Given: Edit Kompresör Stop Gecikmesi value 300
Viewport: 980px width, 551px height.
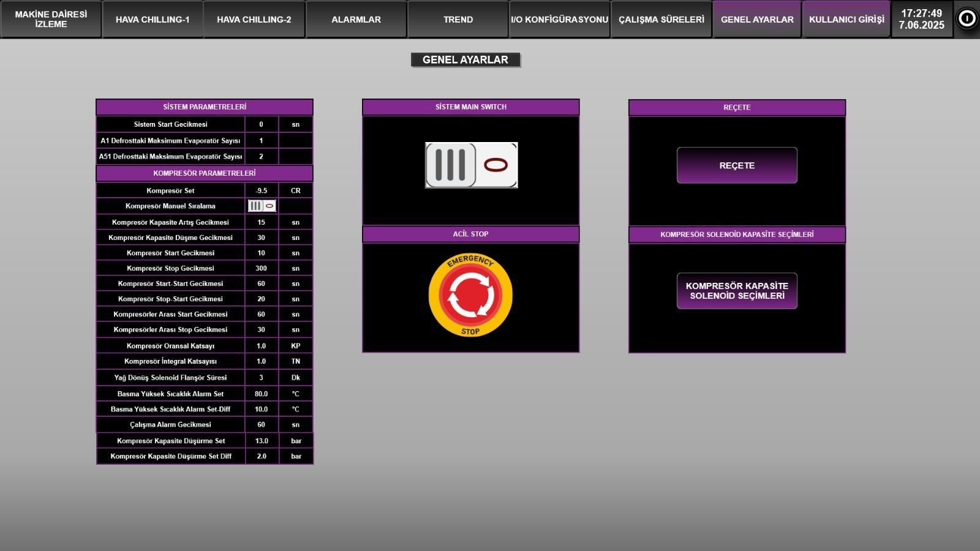Looking at the screenshot, I should (262, 268).
